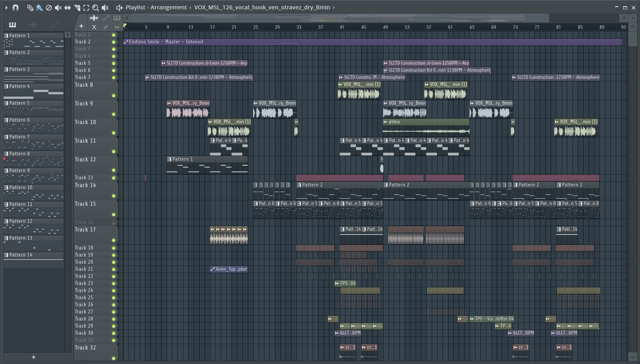Select the Slice tool

click(77, 8)
